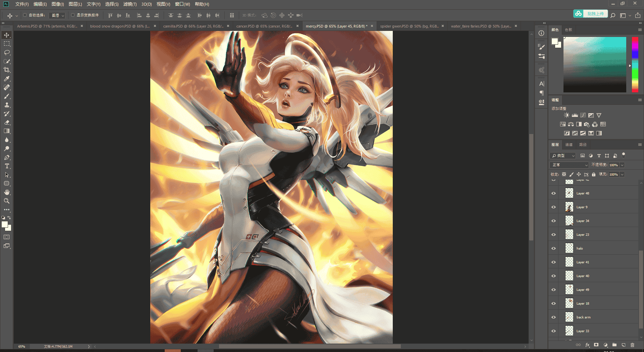Select the Zoom tool in toolbox
The width and height of the screenshot is (644, 352).
7,201
